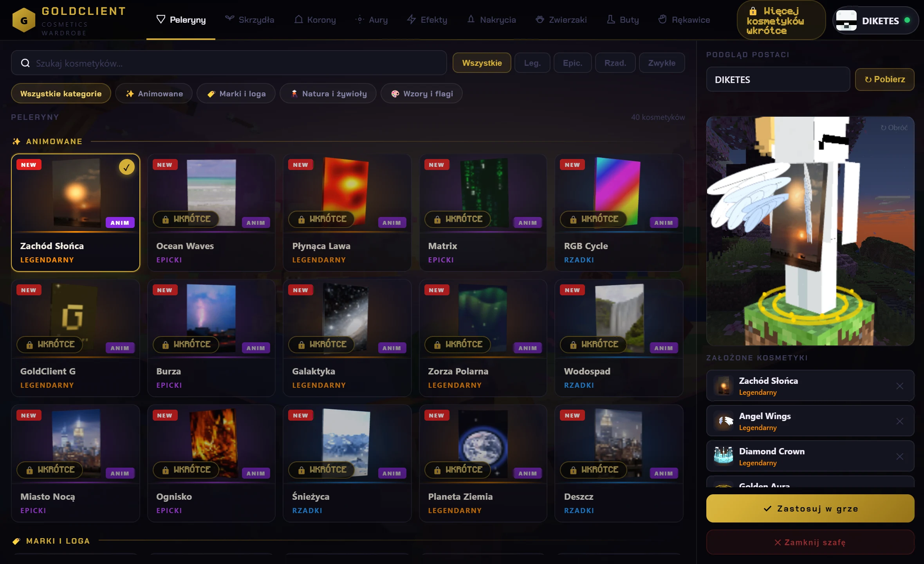The height and width of the screenshot is (564, 924).
Task: Select the Efekty tab
Action: (x=427, y=20)
